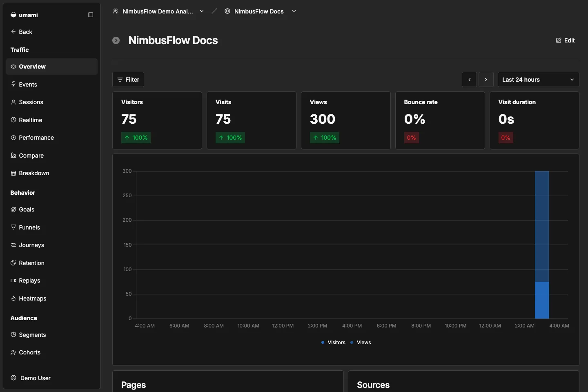Click the pencil icon on Edit

click(x=559, y=40)
